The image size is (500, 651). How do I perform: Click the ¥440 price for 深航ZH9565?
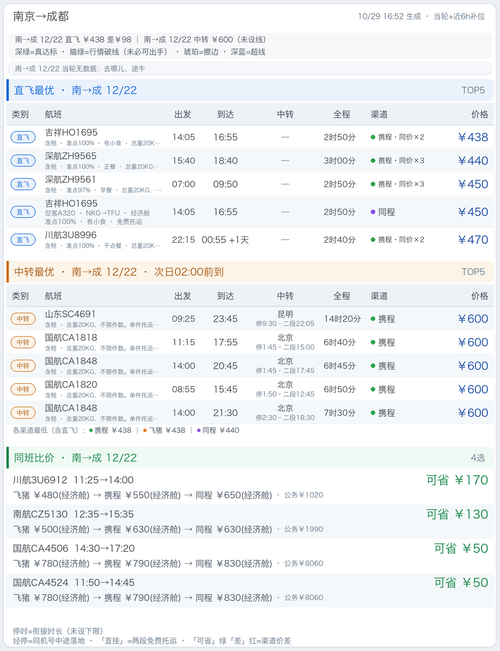click(x=473, y=161)
